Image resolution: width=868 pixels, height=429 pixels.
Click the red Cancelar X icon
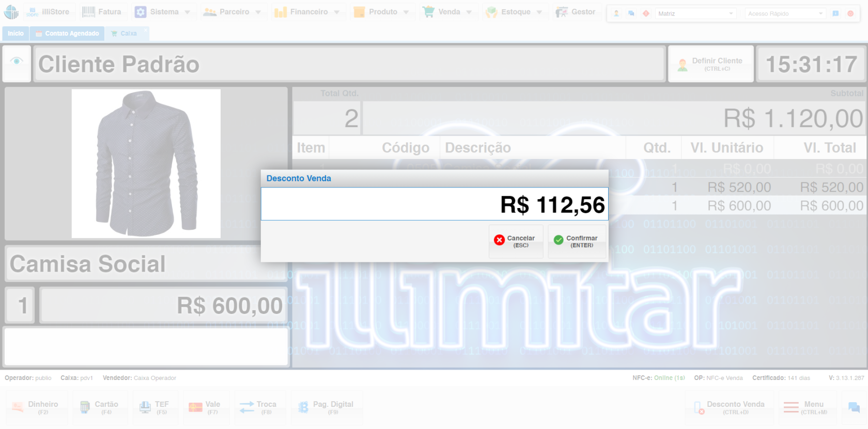(x=499, y=240)
